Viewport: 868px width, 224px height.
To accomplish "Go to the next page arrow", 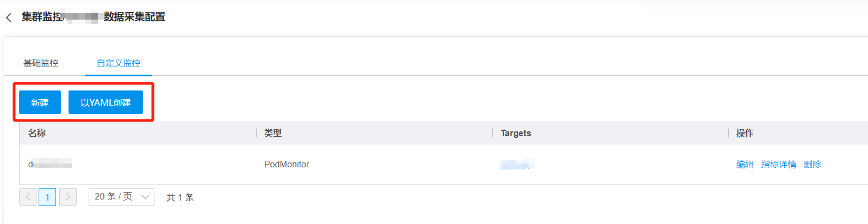I will (68, 197).
